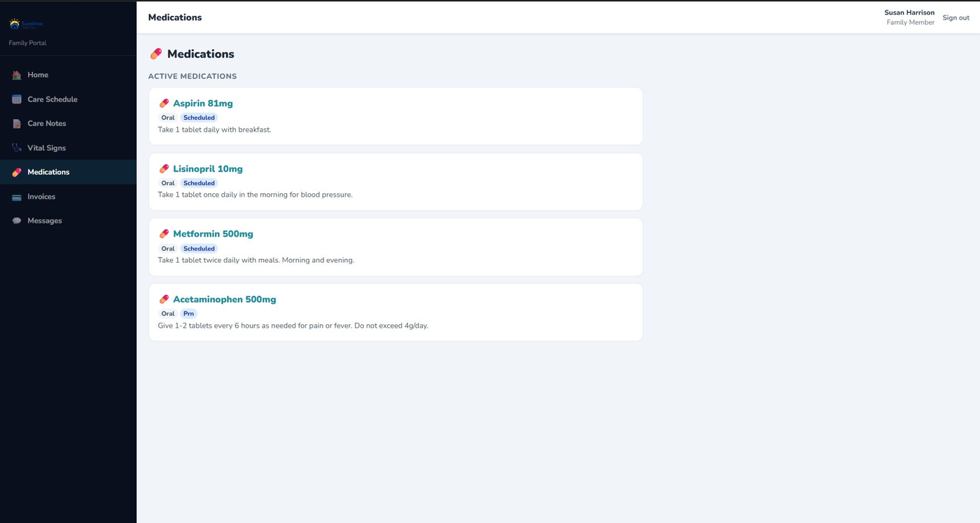Click the Home house icon
Screen dimensions: 980x523
click(x=17, y=75)
